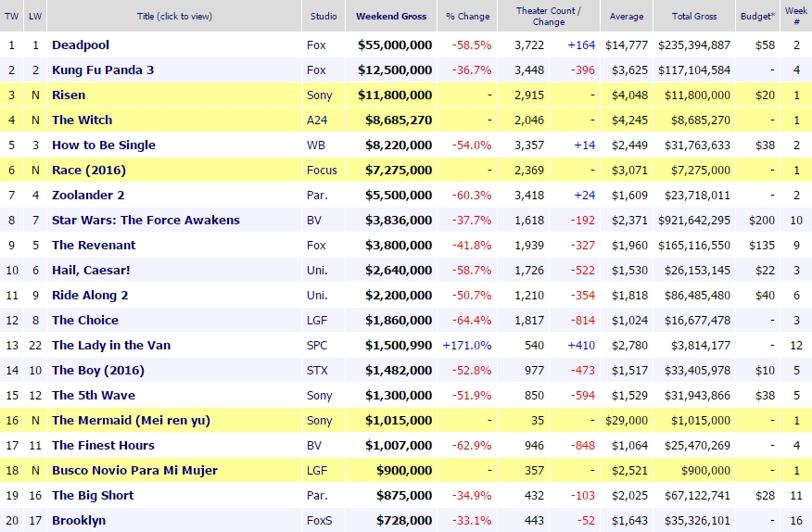Click Focus studio in Race row

(x=322, y=170)
